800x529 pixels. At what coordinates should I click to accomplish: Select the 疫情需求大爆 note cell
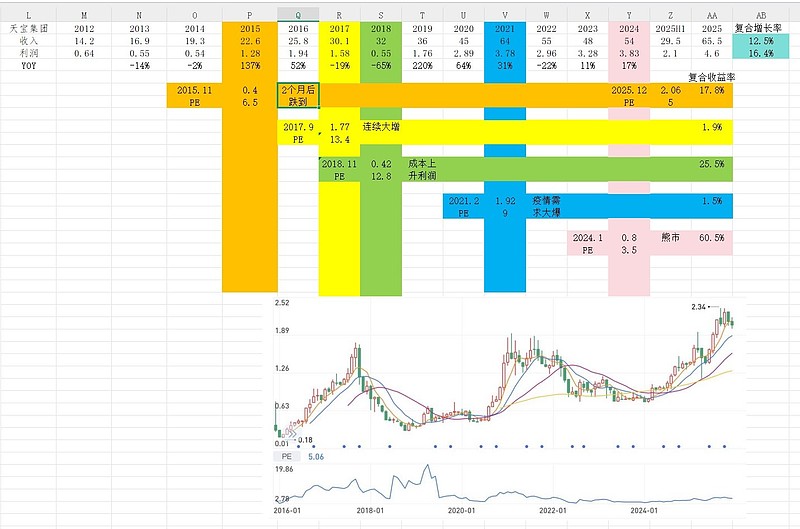click(546, 206)
